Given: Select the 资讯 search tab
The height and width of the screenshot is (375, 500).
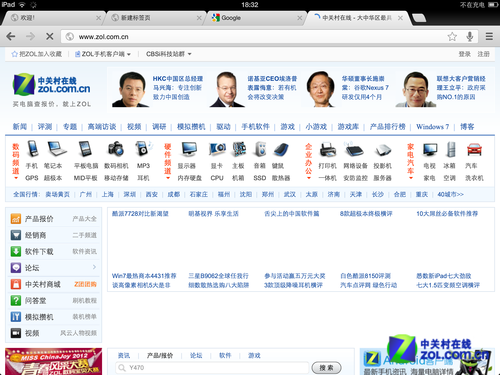Looking at the screenshot, I should [x=124, y=356].
